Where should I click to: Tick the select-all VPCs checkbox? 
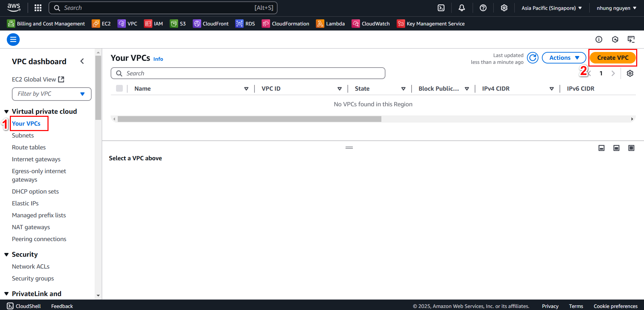click(119, 88)
